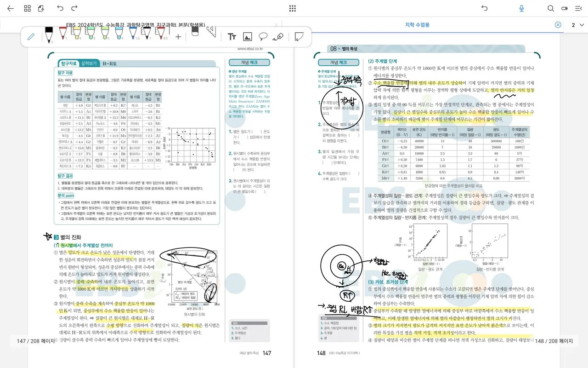The width and height of the screenshot is (588, 368).
Task: Activate the blue pen mode icon
Action: pos(31,37)
